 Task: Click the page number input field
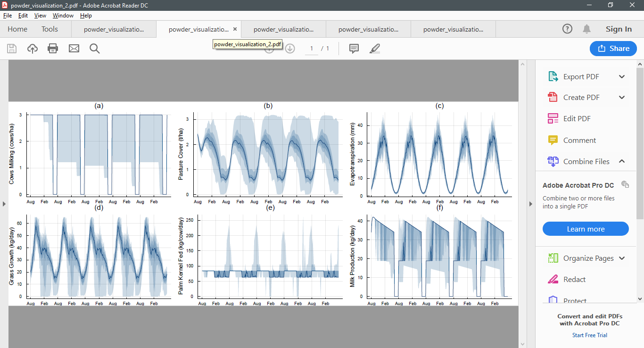312,49
